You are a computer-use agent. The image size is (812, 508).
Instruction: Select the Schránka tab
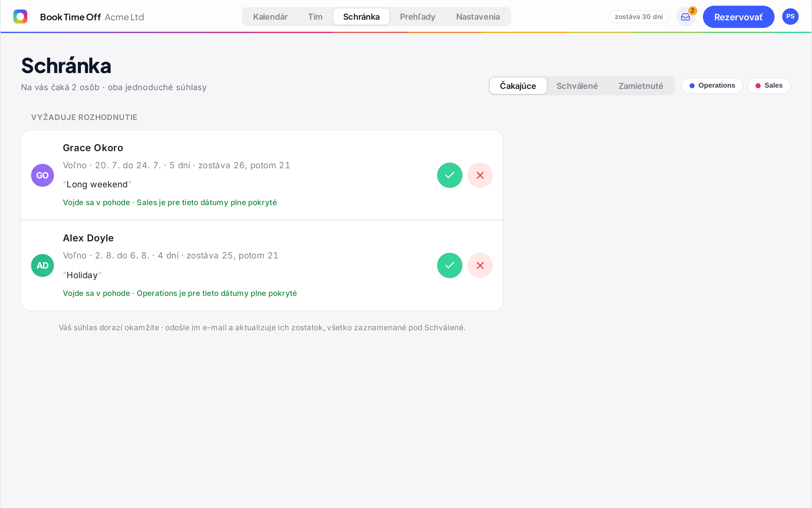361,17
